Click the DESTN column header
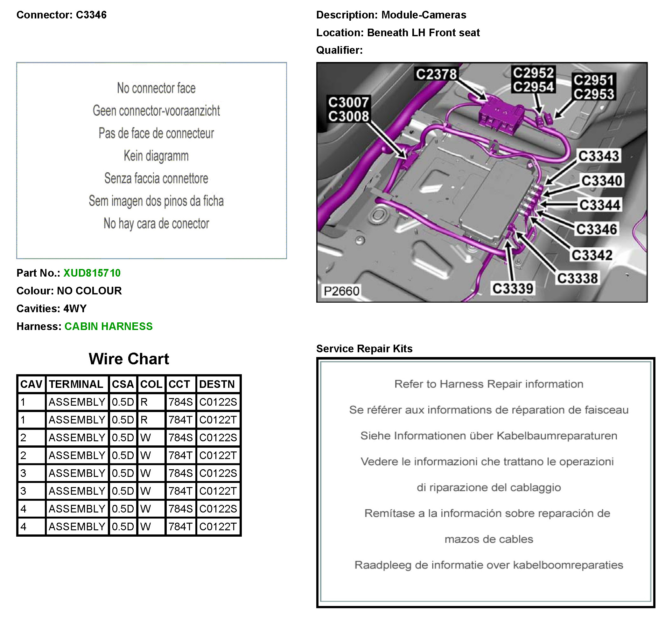Image resolution: width=672 pixels, height=626 pixels. tap(217, 384)
